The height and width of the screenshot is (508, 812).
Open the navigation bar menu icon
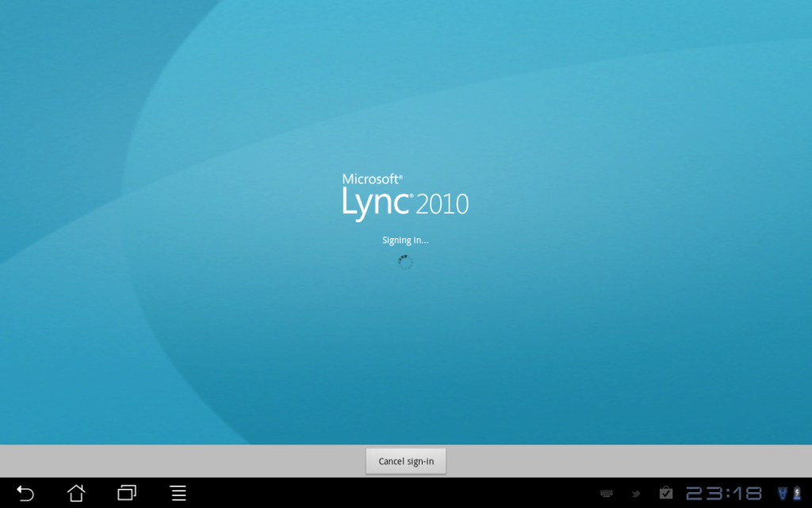tap(178, 493)
